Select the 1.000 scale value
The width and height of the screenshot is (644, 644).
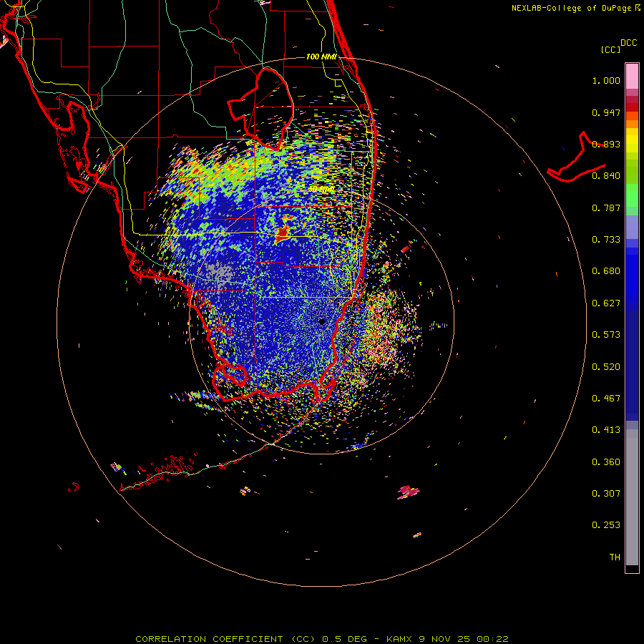(606, 80)
